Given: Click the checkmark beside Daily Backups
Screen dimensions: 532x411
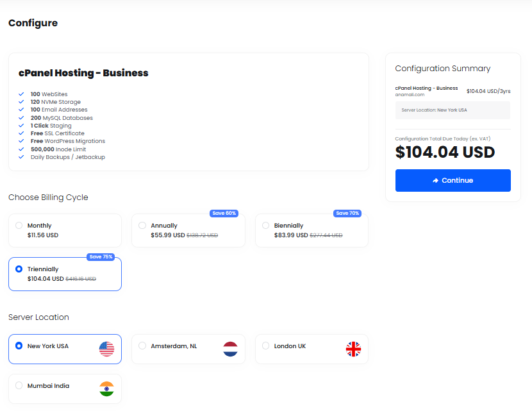Looking at the screenshot, I should pyautogui.click(x=21, y=157).
